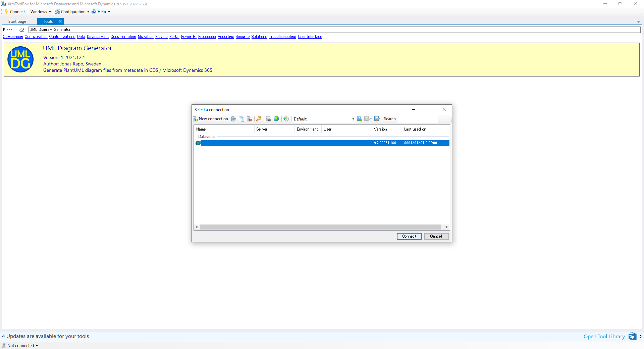The image size is (644, 349).
Task: Open the Help menu
Action: [x=101, y=12]
